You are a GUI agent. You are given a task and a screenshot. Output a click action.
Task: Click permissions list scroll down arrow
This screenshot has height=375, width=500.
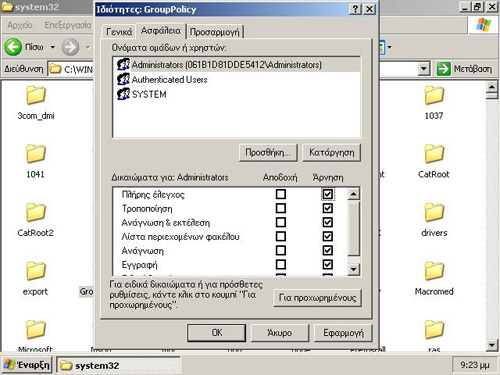click(353, 269)
